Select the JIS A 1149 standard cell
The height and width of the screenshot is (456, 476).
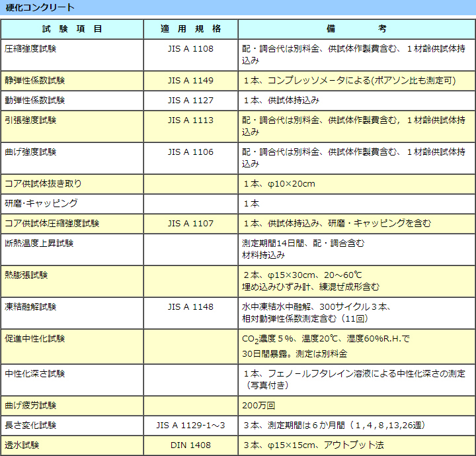pos(190,81)
